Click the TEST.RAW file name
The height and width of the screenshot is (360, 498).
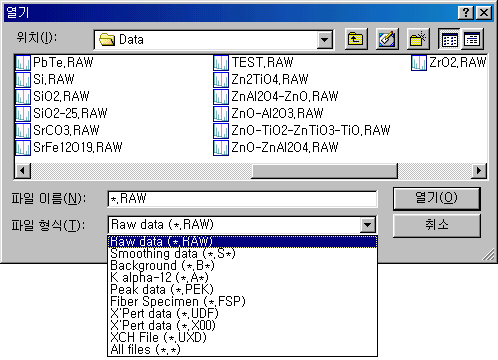[x=262, y=63]
